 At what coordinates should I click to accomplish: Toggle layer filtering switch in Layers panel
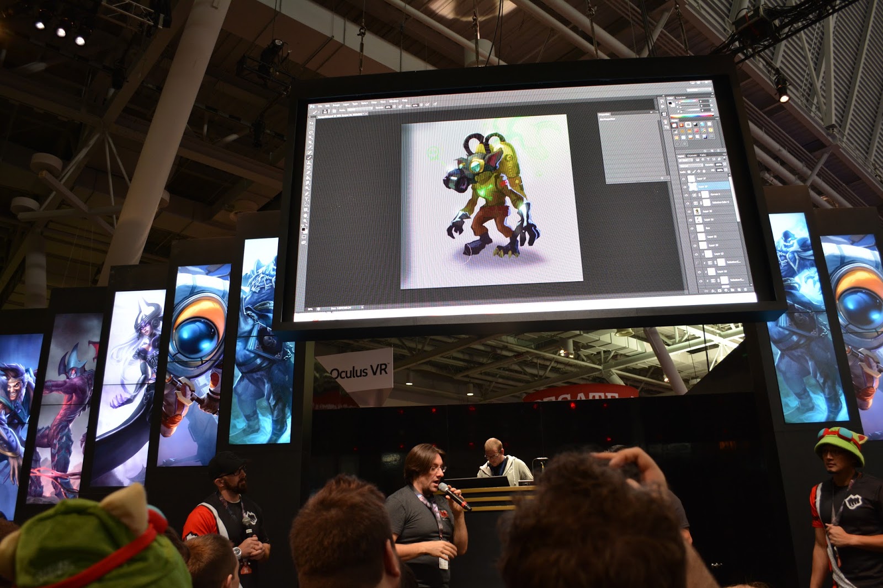pyautogui.click(x=724, y=159)
